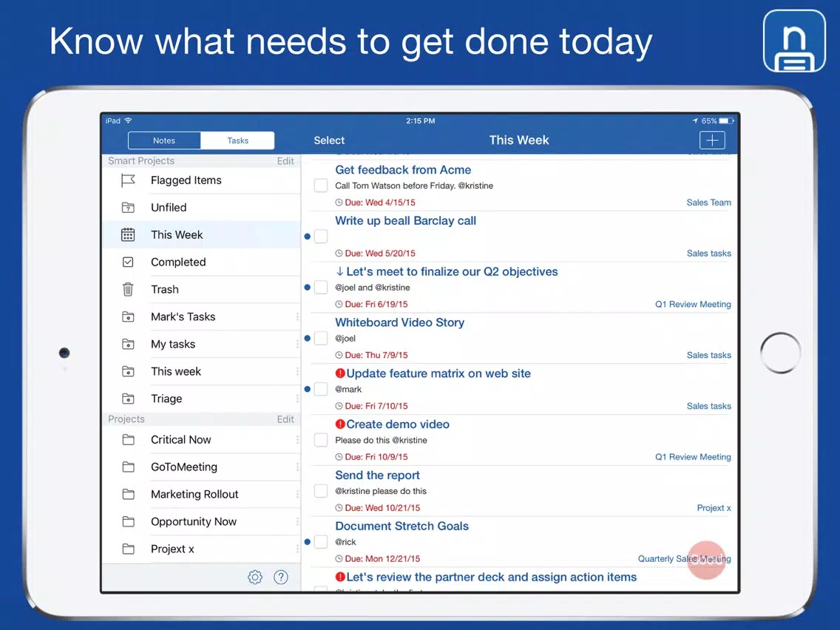Screen dimensions: 840x630
Task: Click the Trash bin icon
Action: (128, 290)
